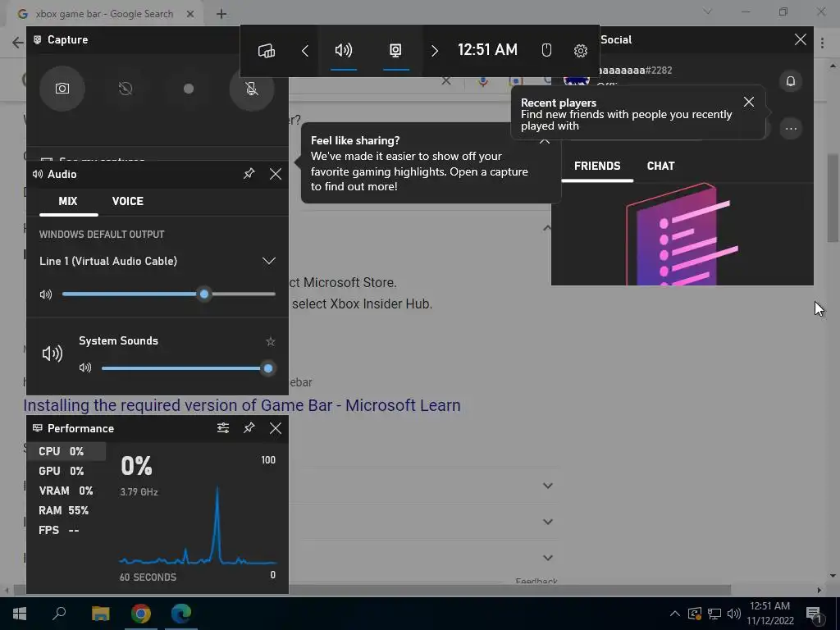Take a screenshot with the camera button
Viewport: 840px width, 630px height.
62,89
